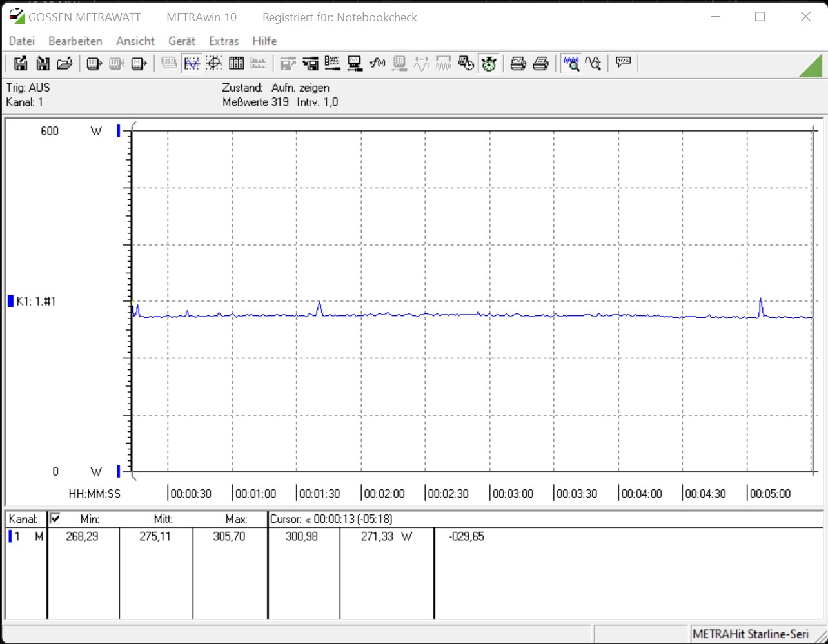This screenshot has width=828, height=644.
Task: Open the Extras menu
Action: click(224, 41)
